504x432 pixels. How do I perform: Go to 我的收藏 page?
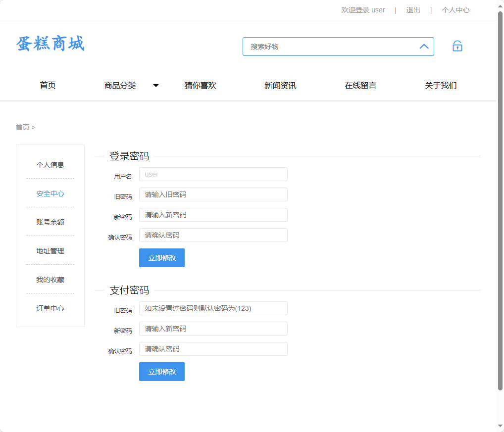point(50,280)
